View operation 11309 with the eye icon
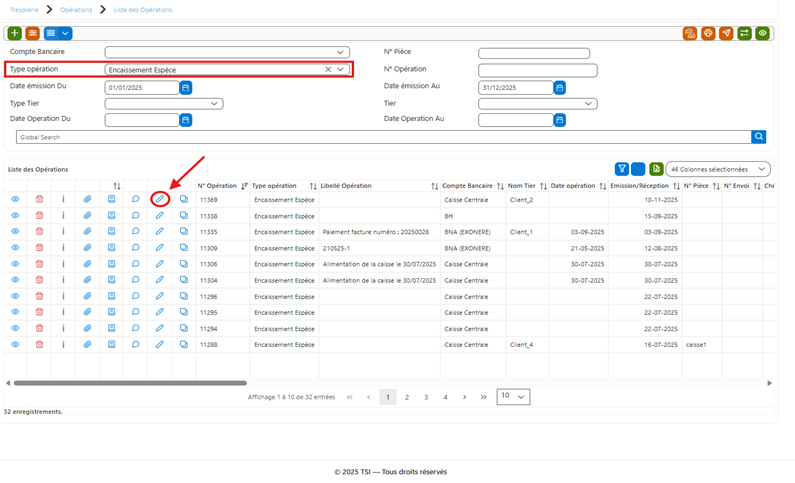Viewport: 795px width, 483px height. point(15,248)
